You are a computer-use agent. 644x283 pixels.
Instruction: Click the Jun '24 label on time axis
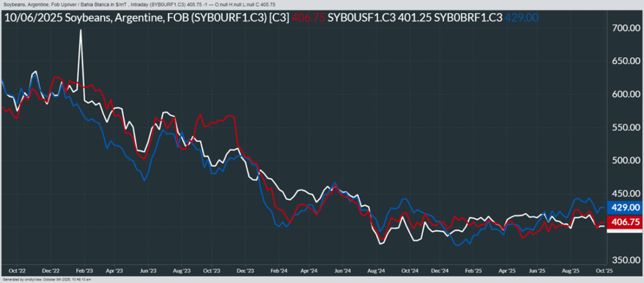(x=343, y=270)
